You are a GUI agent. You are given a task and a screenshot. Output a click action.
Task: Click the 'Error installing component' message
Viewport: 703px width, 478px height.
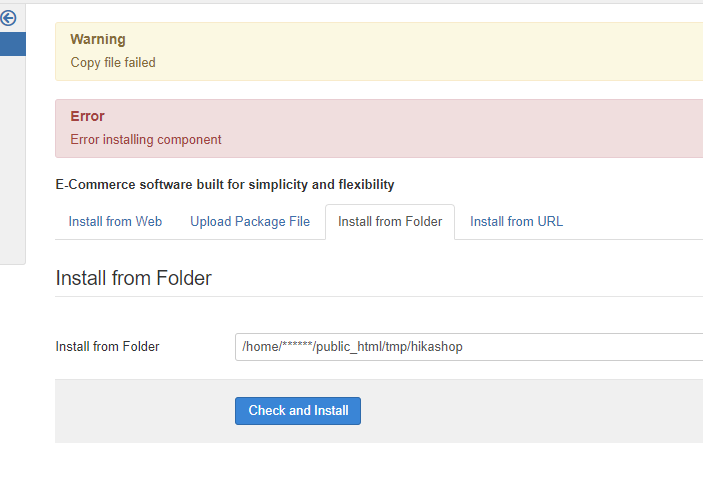click(146, 139)
